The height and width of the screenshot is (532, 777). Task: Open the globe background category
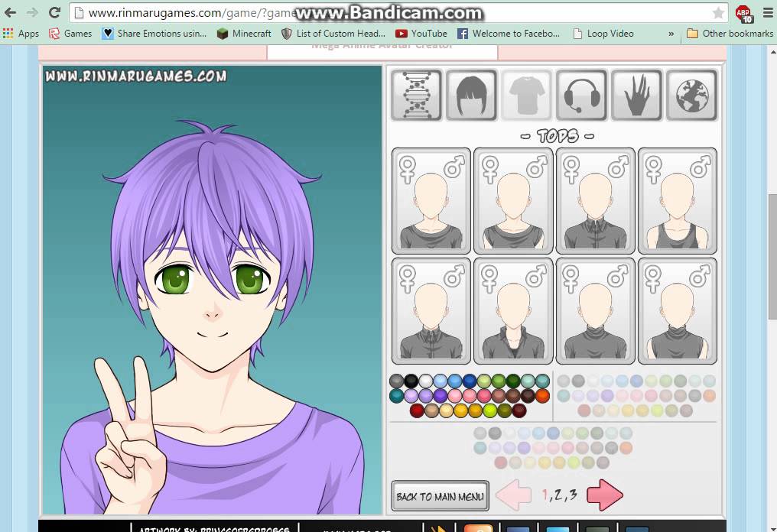coord(692,95)
